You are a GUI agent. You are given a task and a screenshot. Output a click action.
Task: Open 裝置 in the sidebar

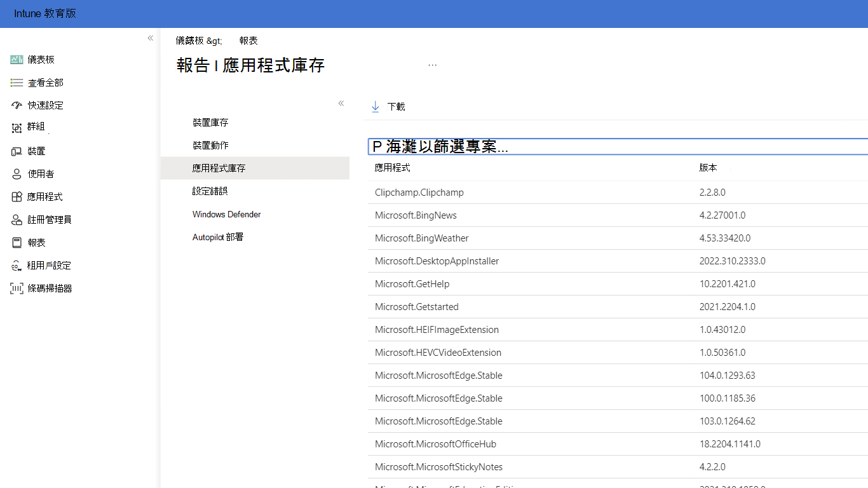(x=37, y=151)
